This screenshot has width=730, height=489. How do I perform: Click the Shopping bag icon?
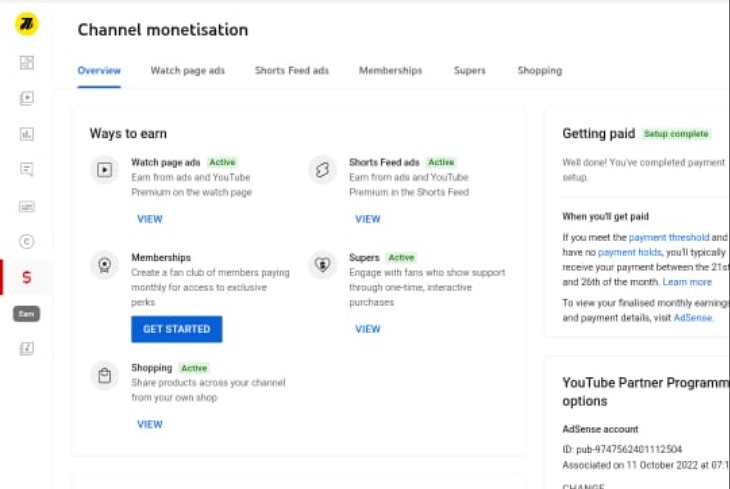click(x=104, y=375)
